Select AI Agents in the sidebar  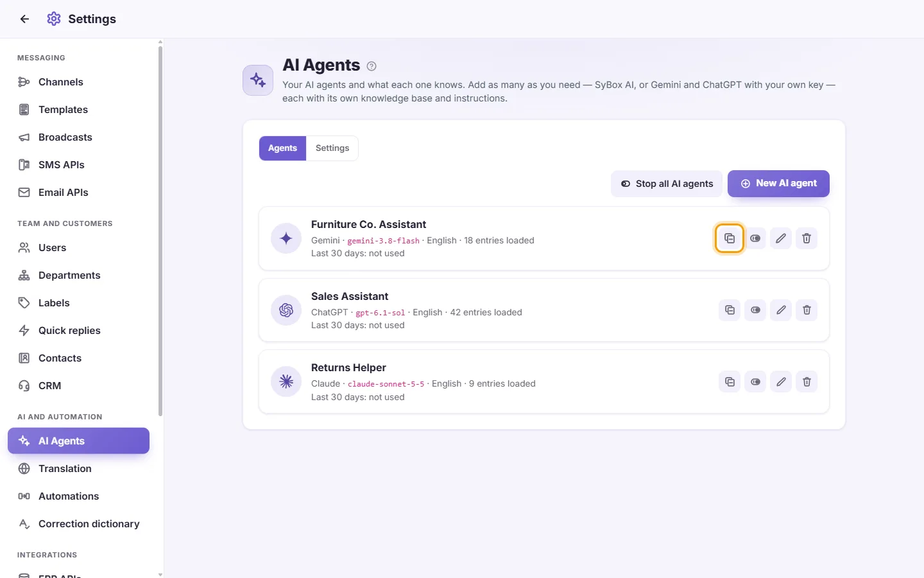[78, 441]
